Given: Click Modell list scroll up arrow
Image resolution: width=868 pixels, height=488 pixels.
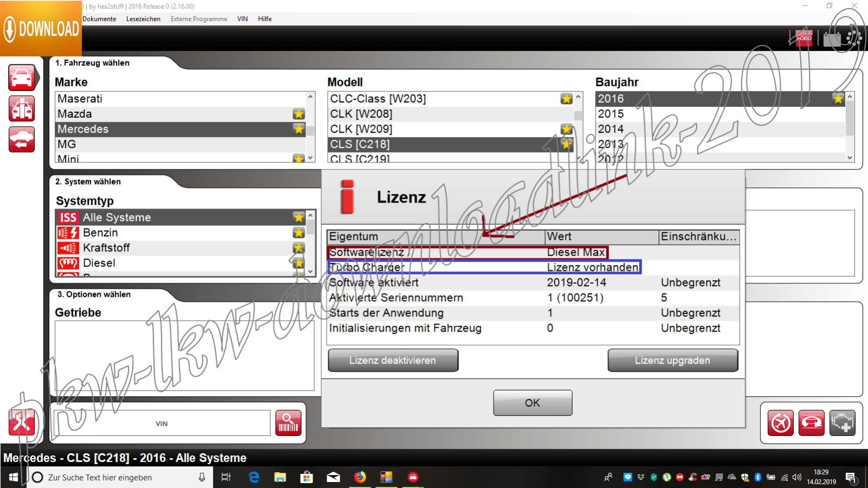Looking at the screenshot, I should coord(578,97).
